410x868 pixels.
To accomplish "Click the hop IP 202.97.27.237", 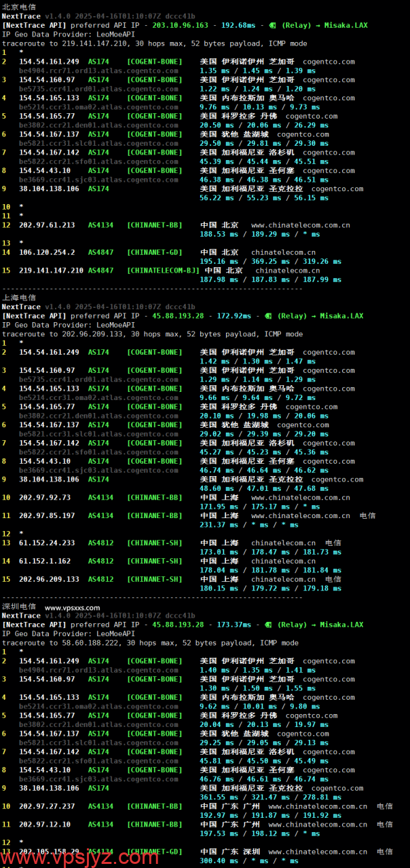I will pos(47,806).
